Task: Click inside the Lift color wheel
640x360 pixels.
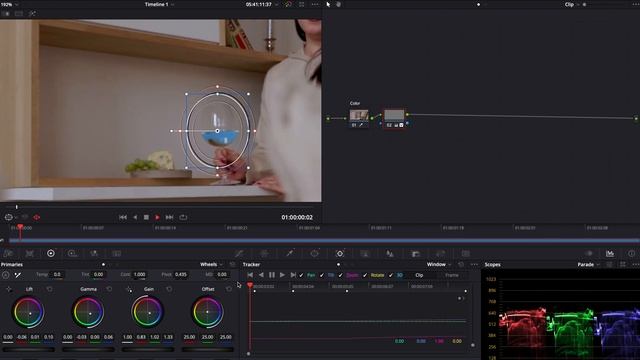Action: [x=29, y=313]
